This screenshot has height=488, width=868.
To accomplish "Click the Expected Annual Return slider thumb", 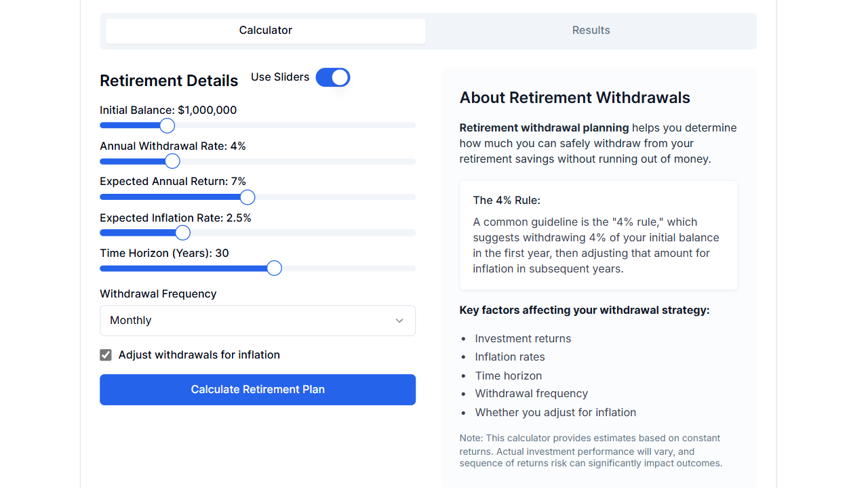I will [x=248, y=197].
